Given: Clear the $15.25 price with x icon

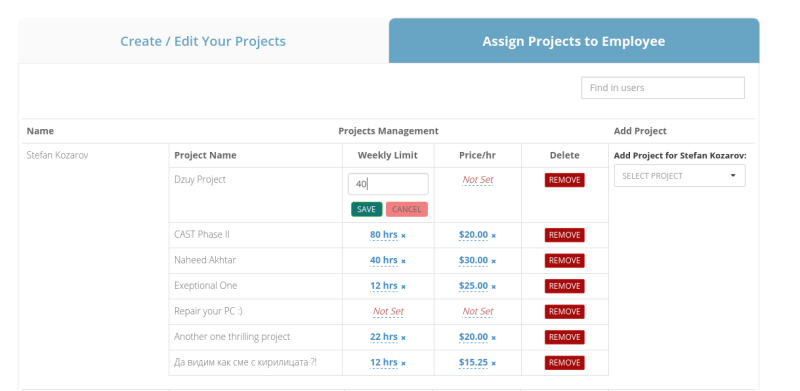Looking at the screenshot, I should click(x=493, y=363).
